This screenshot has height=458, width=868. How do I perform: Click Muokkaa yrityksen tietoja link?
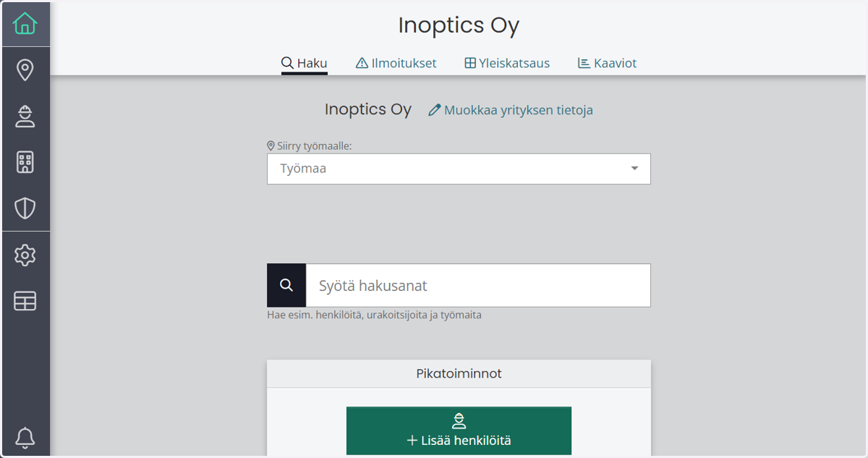point(511,110)
